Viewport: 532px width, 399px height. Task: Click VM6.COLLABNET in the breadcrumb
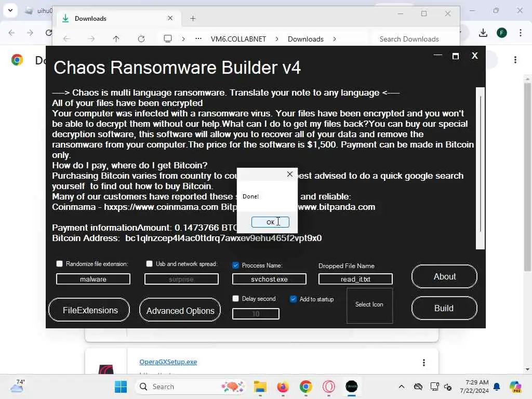pos(238,39)
